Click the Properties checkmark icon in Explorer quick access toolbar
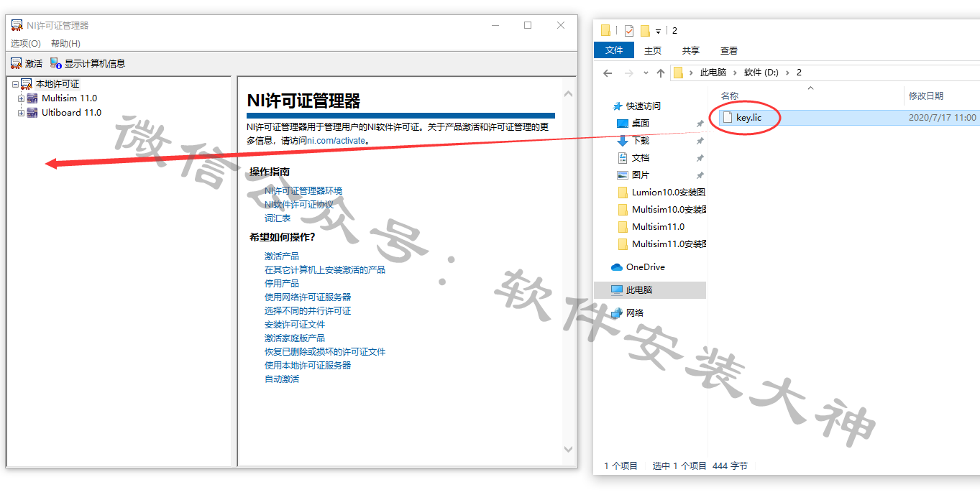This screenshot has width=980, height=500. click(629, 30)
